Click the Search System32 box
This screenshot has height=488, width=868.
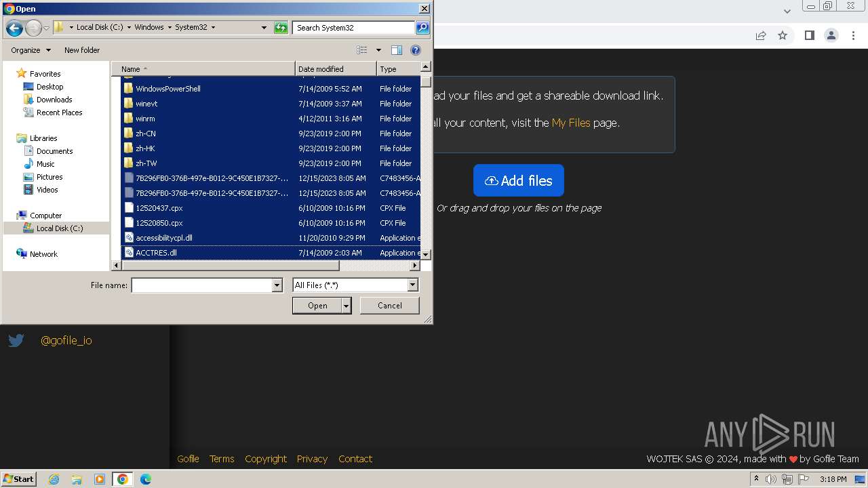[x=354, y=28]
